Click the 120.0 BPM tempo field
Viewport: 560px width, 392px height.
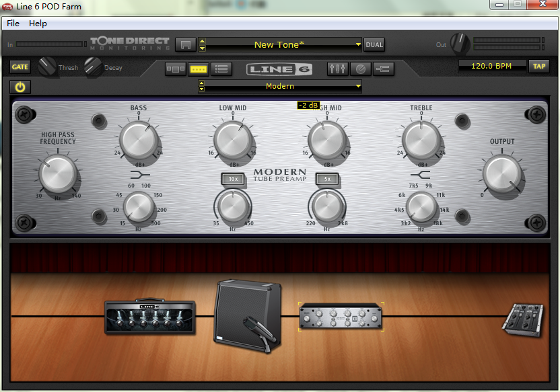(x=492, y=66)
